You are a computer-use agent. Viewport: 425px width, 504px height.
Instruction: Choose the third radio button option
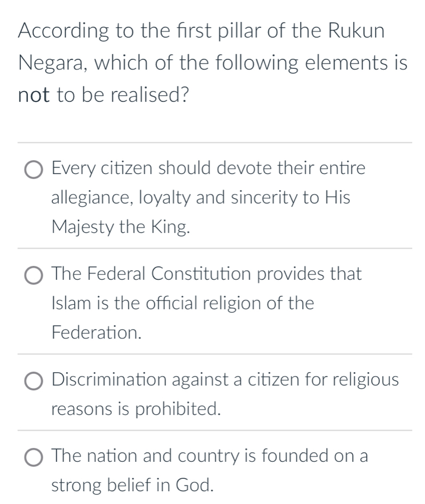33,380
